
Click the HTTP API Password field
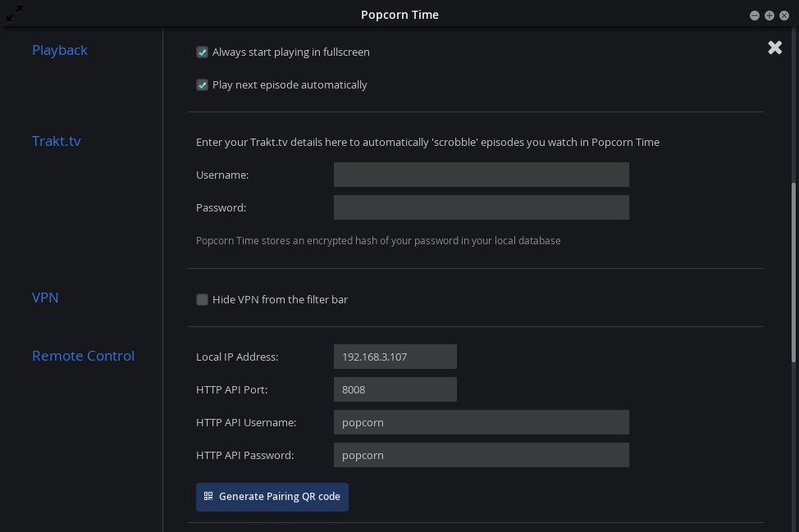481,455
